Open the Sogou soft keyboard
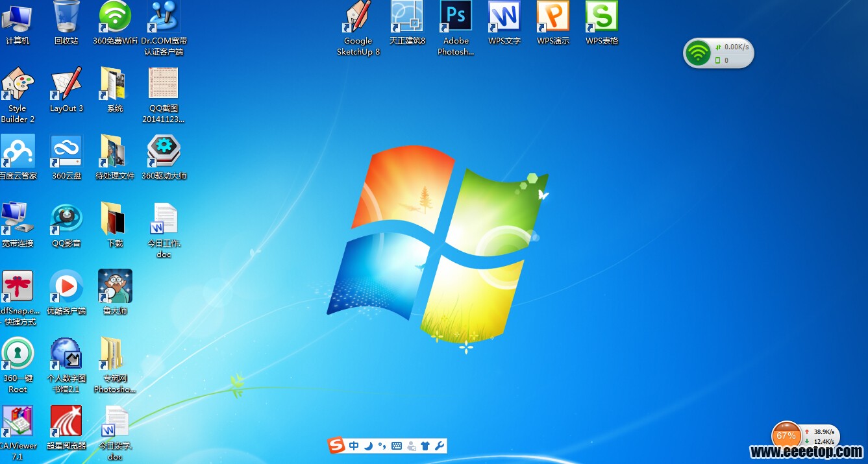 [x=397, y=446]
